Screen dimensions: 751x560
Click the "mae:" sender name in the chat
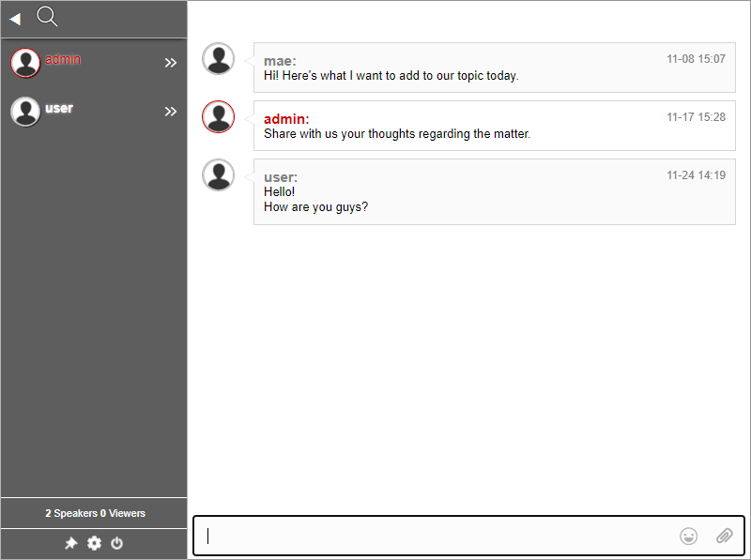[280, 61]
